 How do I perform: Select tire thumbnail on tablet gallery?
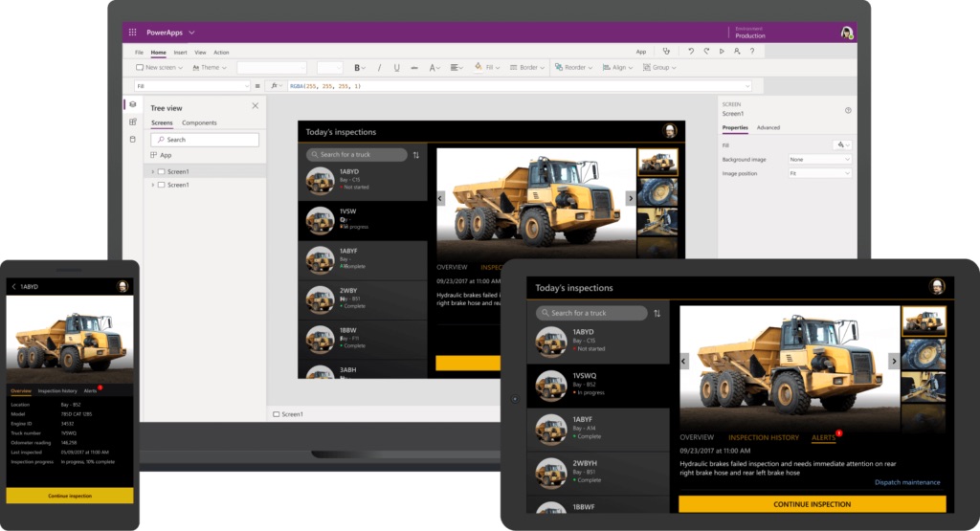(x=924, y=354)
